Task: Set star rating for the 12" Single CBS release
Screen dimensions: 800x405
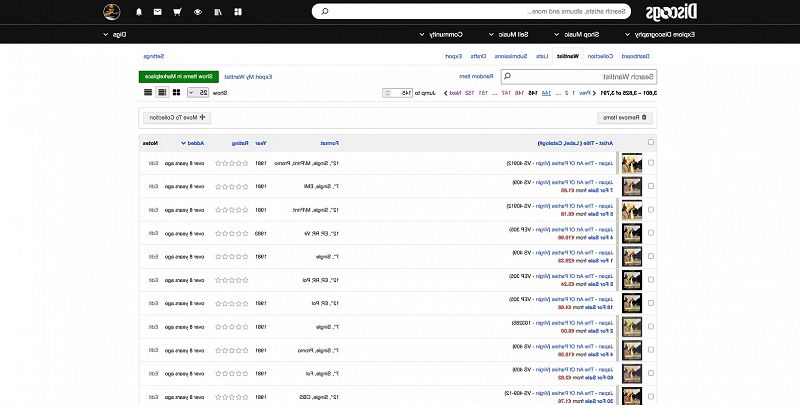Action: point(232,397)
